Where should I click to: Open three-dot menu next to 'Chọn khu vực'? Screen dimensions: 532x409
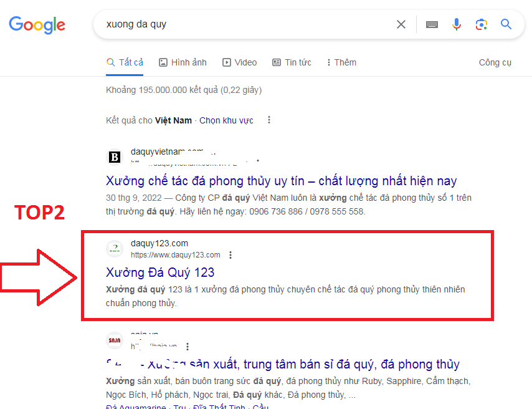point(269,120)
